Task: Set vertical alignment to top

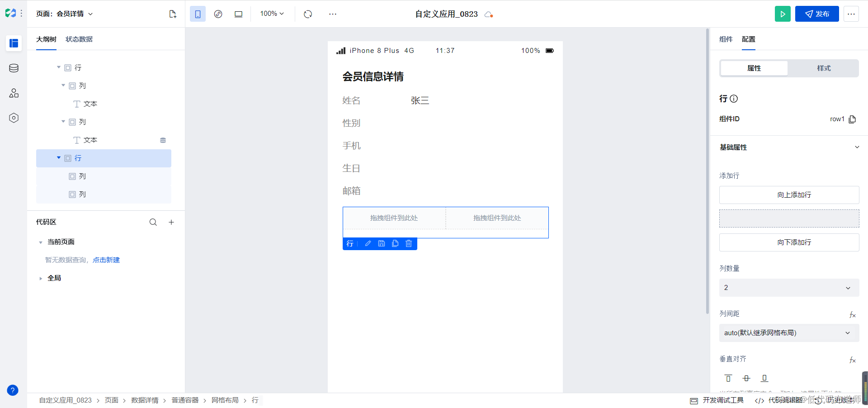Action: click(728, 378)
